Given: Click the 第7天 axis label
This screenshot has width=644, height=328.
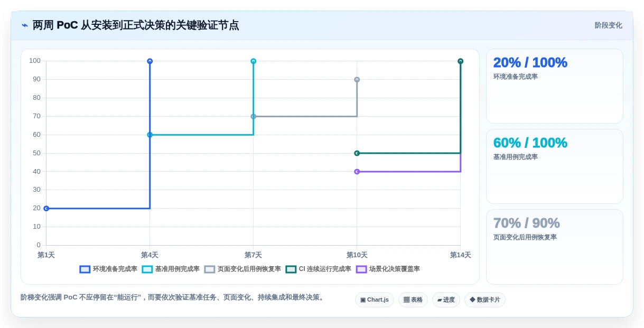Looking at the screenshot, I should (253, 255).
